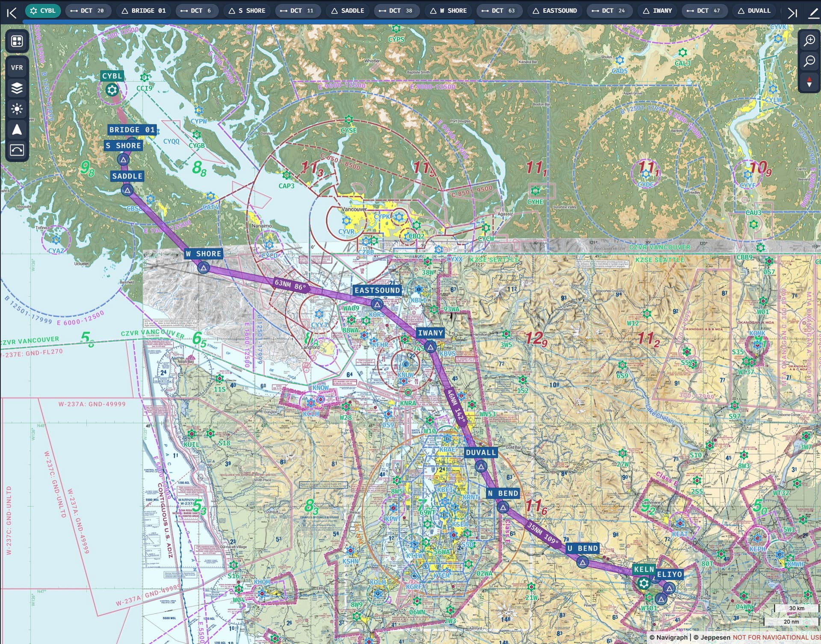821x644 pixels.
Task: Center map on aircraft position arrow
Action: pyautogui.click(x=17, y=129)
